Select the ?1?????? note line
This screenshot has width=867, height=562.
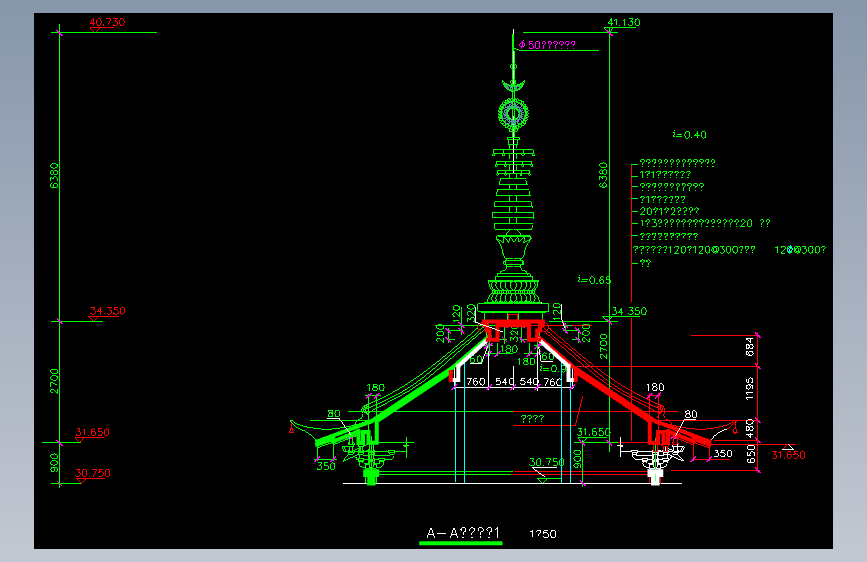662,199
